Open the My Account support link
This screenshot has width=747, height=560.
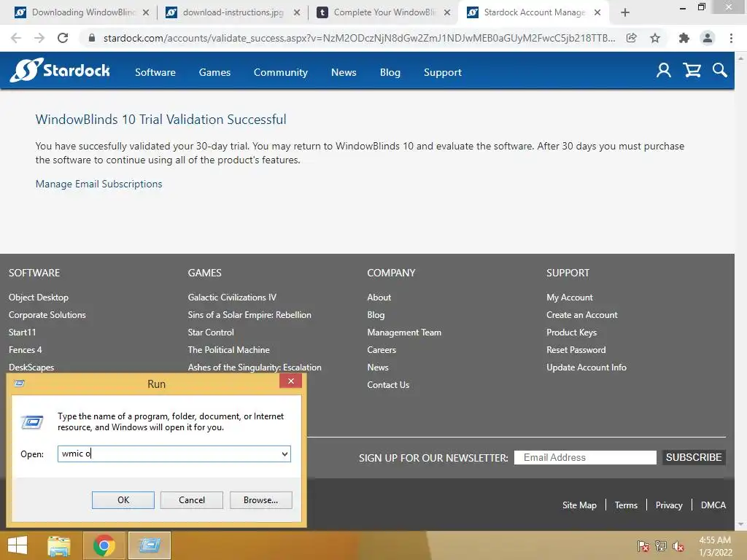coord(570,297)
